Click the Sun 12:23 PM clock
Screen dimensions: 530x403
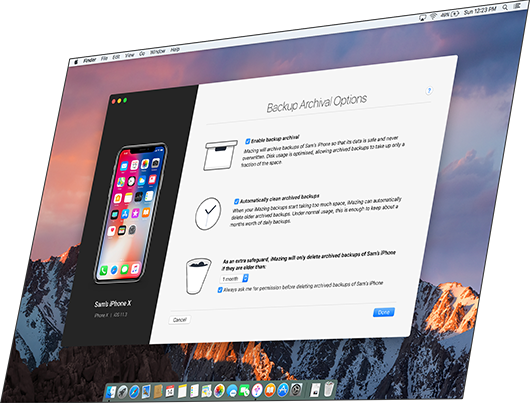click(x=480, y=10)
